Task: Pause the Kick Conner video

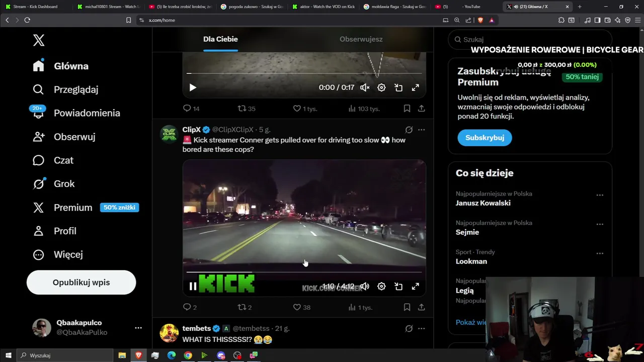Action: coord(193,287)
